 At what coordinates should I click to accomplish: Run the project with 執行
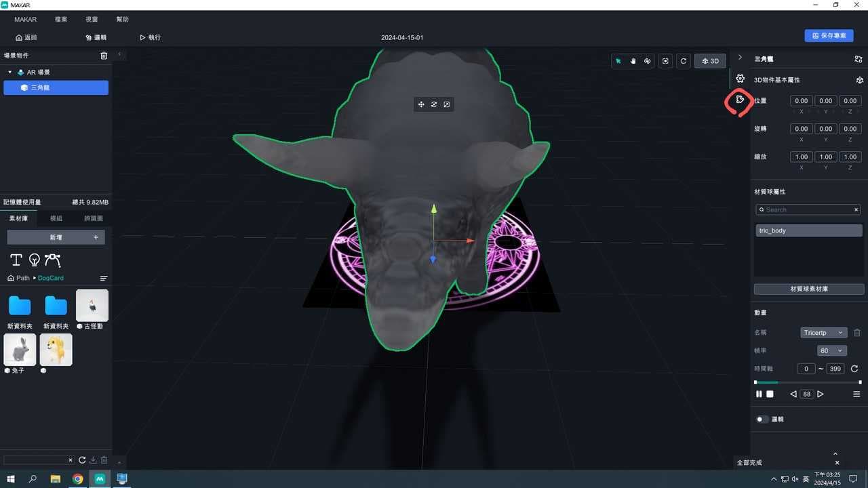pos(151,37)
